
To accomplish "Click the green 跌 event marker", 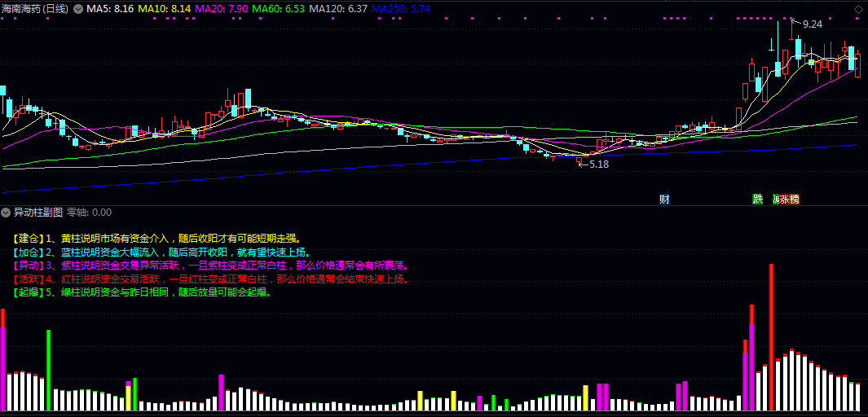I will pyautogui.click(x=757, y=199).
